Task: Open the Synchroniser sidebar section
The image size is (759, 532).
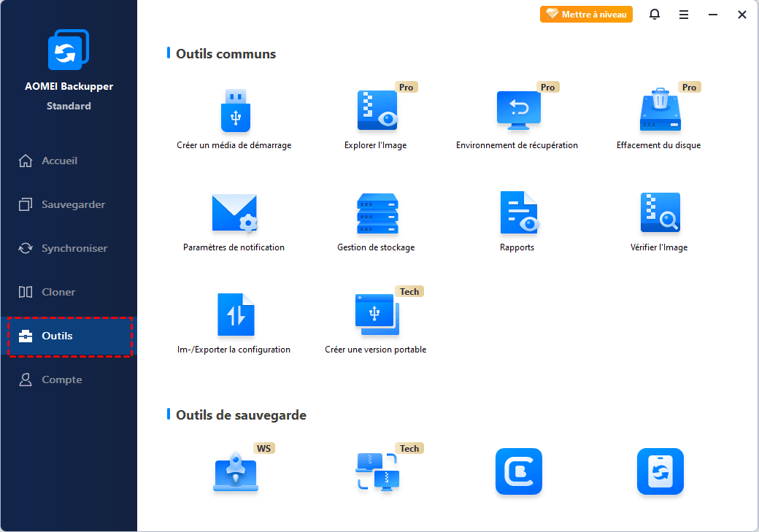Action: pyautogui.click(x=69, y=248)
